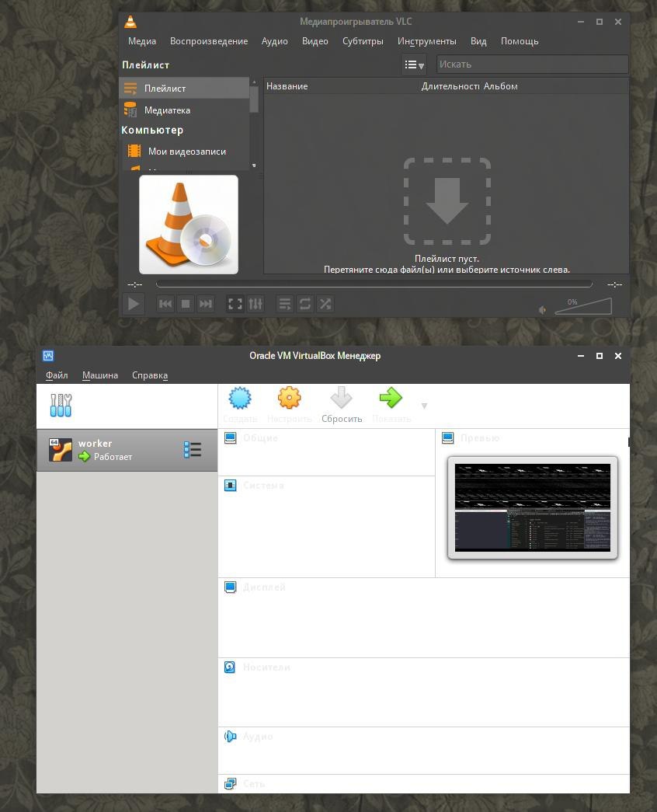Minimize the VLC media player window
Screen dimensions: 657x812
pos(581,21)
